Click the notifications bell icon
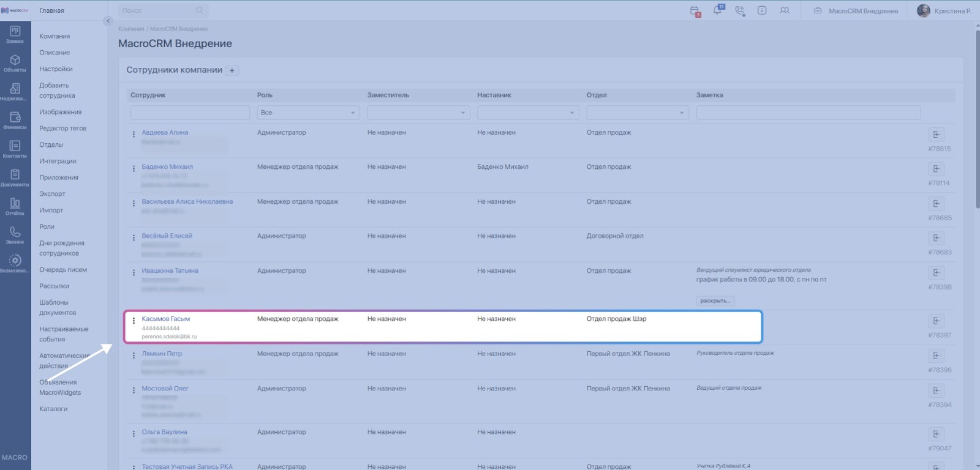This screenshot has height=470, width=980. [x=717, y=10]
